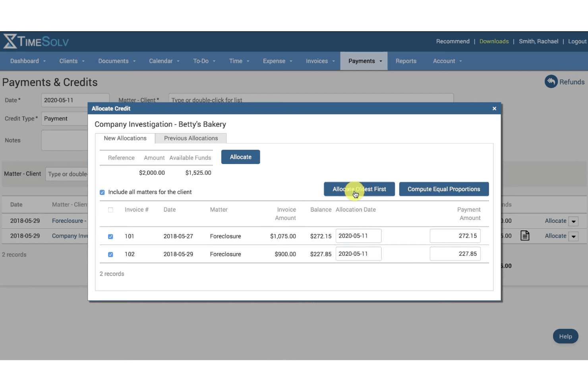Click the TimeSolv logo

[x=36, y=41]
